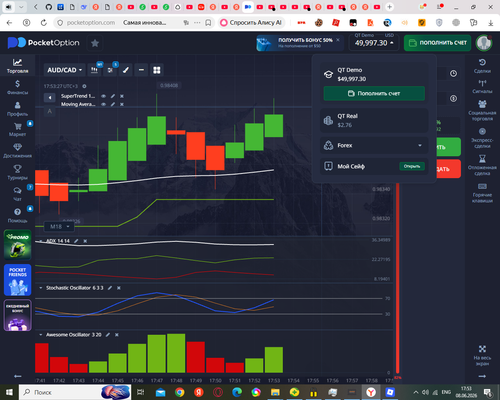
Task: Open the chart type settings icon
Action: click(x=94, y=70)
